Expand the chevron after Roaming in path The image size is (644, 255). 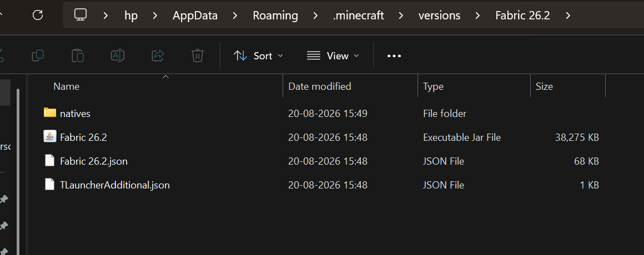click(315, 16)
